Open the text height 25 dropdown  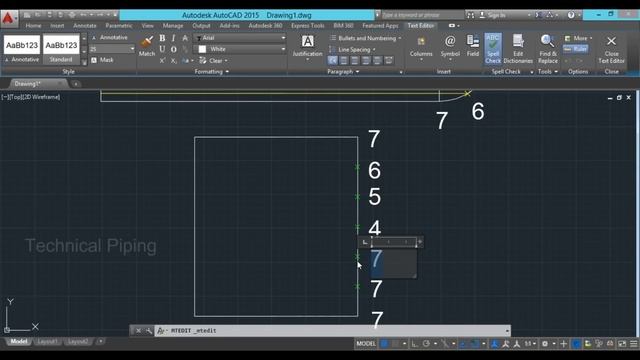click(x=112, y=49)
